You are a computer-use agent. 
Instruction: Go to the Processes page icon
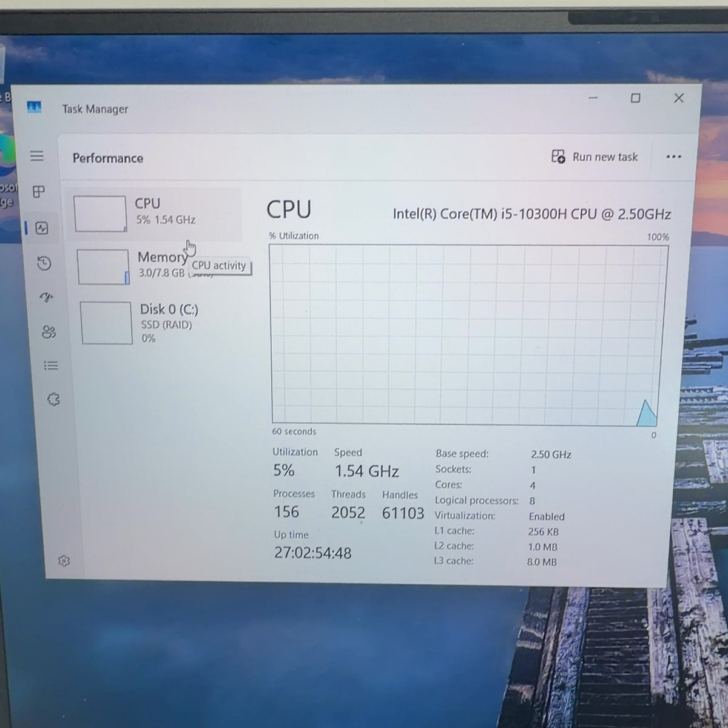pyautogui.click(x=39, y=192)
